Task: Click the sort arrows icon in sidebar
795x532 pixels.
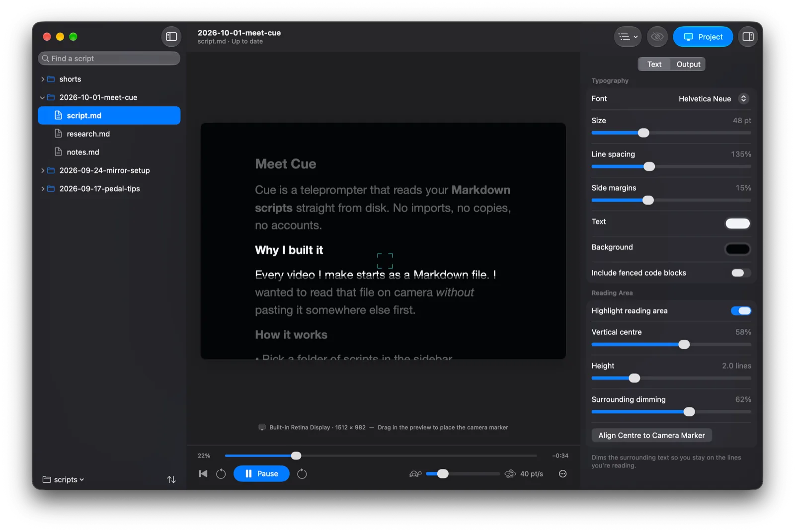Action: click(171, 480)
